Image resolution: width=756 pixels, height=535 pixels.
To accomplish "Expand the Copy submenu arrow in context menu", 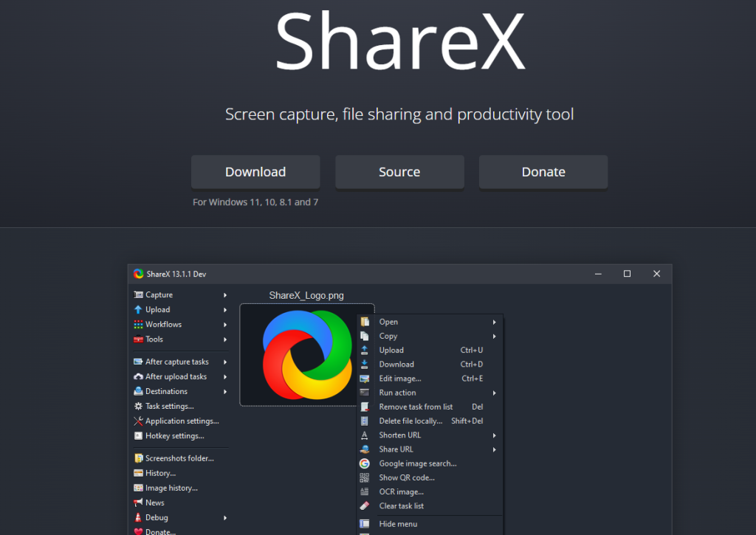I will pos(494,336).
